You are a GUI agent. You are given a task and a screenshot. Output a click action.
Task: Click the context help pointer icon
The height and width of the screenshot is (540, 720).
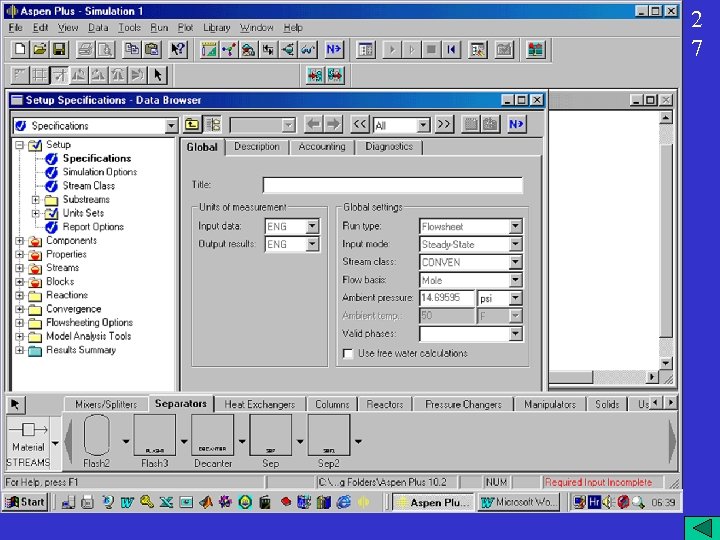pyautogui.click(x=179, y=48)
